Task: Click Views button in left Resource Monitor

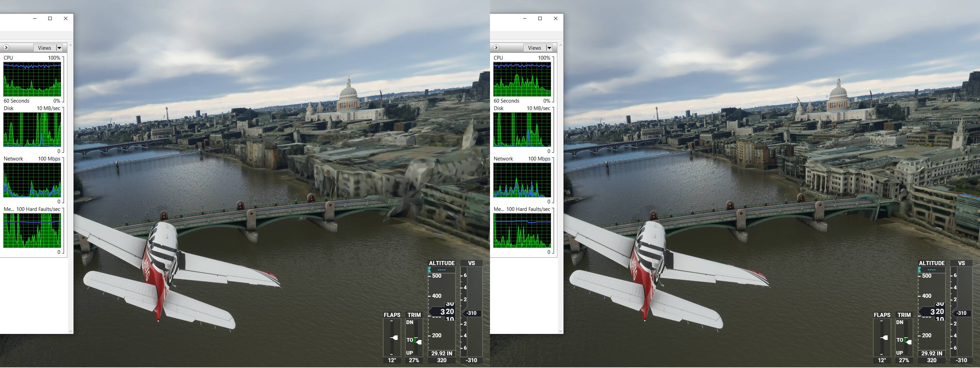Action: tap(45, 48)
